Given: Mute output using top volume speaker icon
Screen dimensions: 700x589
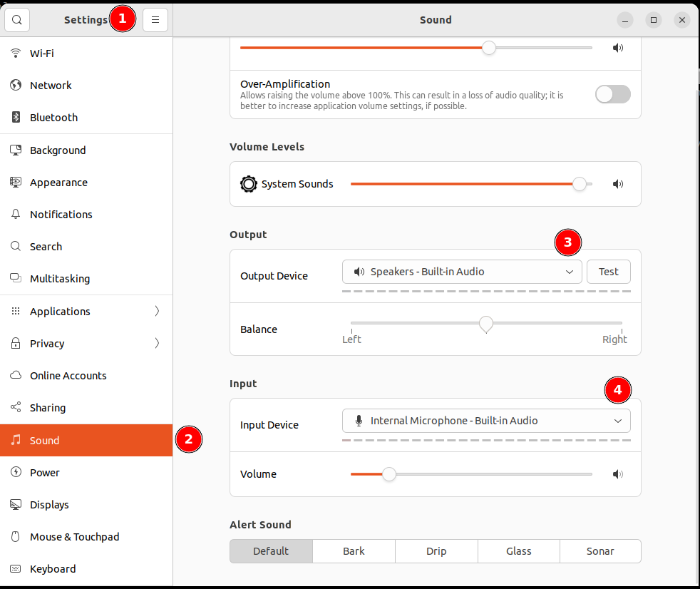Looking at the screenshot, I should [618, 48].
